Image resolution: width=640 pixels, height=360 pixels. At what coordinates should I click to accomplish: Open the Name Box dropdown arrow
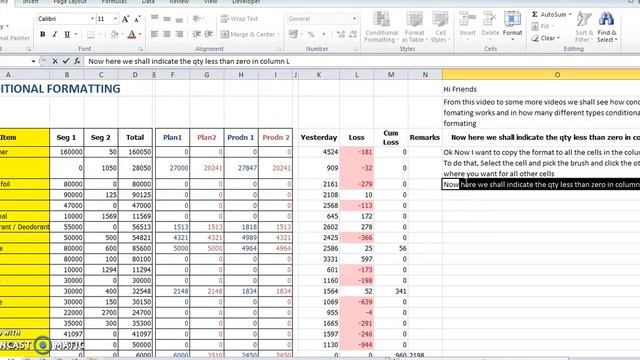coord(33,61)
